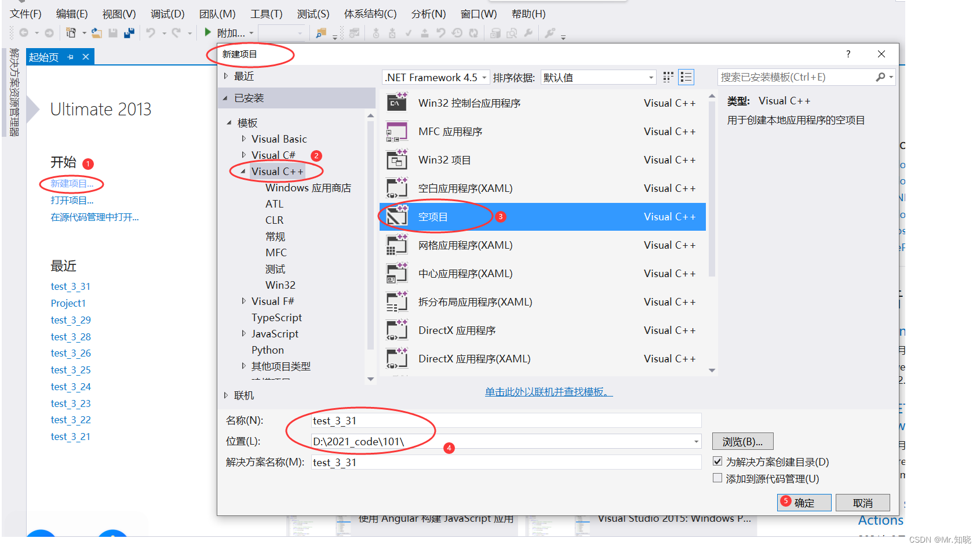
Task: Click the save toolbar icon
Action: [113, 33]
